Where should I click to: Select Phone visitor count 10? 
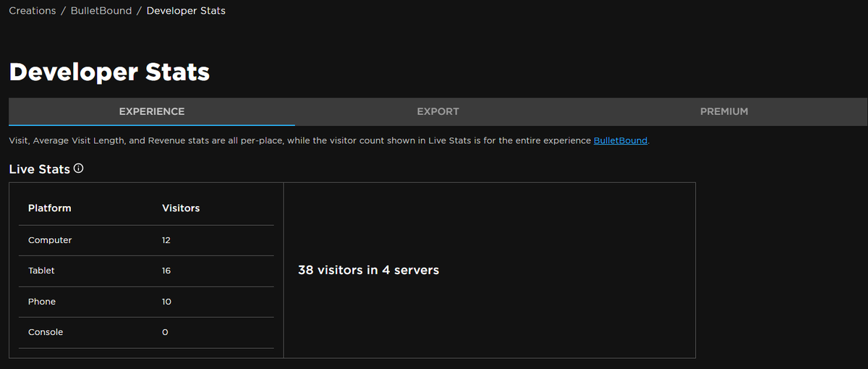[x=166, y=302]
